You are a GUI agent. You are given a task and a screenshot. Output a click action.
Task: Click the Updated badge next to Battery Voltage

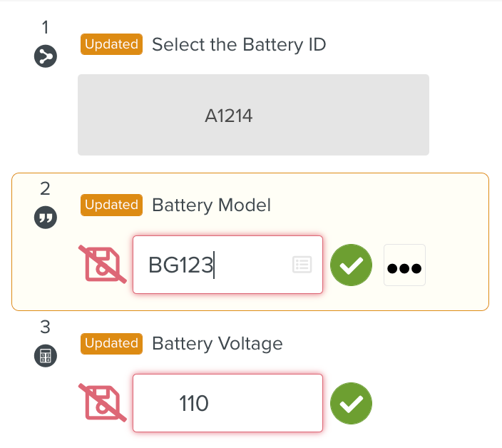pos(111,344)
